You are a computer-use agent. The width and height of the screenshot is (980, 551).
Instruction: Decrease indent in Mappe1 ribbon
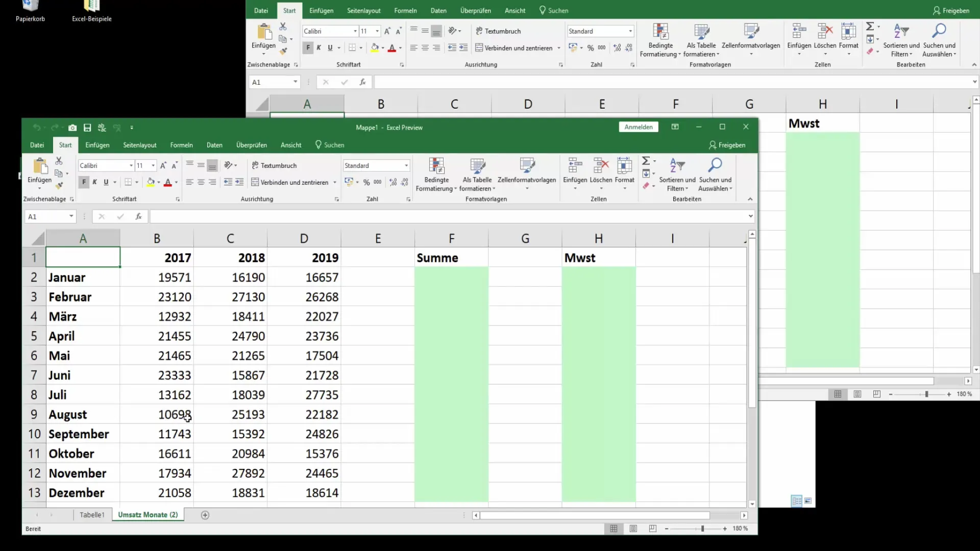pos(228,182)
